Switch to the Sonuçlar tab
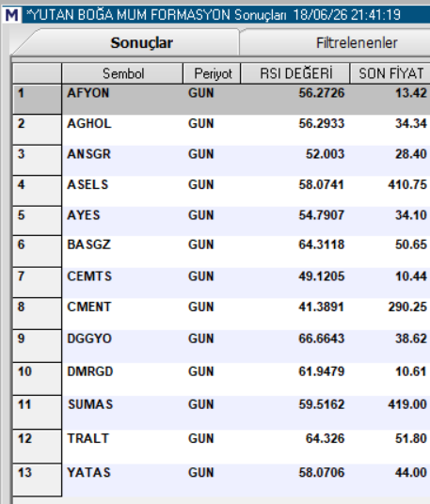The width and height of the screenshot is (430, 504). tap(141, 42)
